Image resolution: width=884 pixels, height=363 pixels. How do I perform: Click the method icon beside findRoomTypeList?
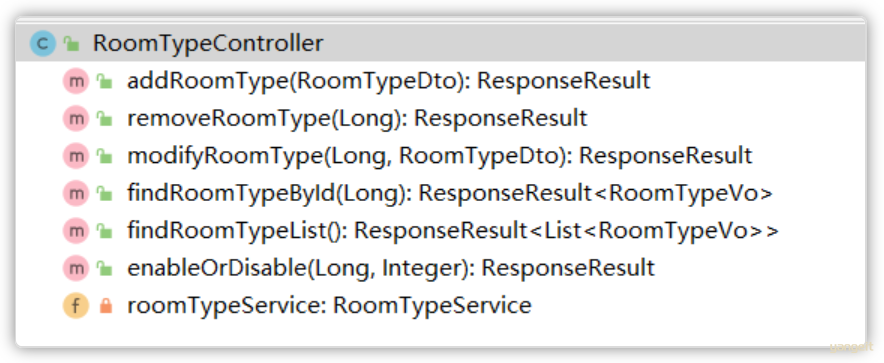(76, 231)
